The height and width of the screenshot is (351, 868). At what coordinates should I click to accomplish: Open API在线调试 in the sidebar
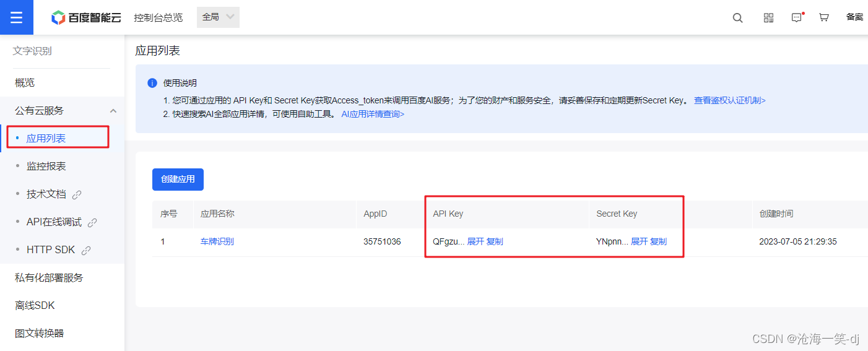[x=54, y=222]
